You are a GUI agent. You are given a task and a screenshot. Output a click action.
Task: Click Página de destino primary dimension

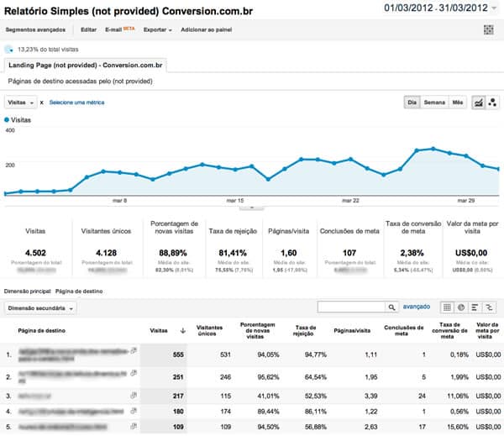point(79,292)
